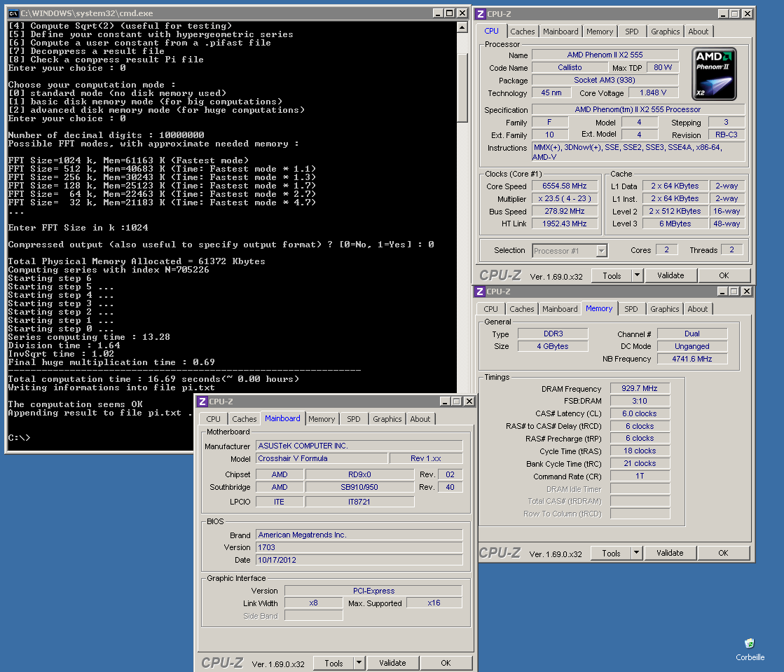Select Graphics tab in Memory window
This screenshot has height=672, width=784.
click(x=664, y=309)
